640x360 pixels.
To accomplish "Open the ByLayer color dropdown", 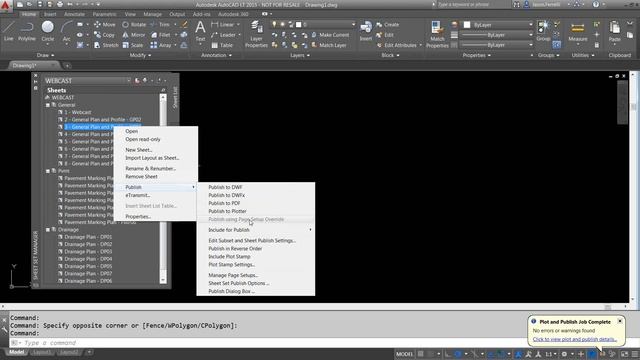I will click(531, 25).
